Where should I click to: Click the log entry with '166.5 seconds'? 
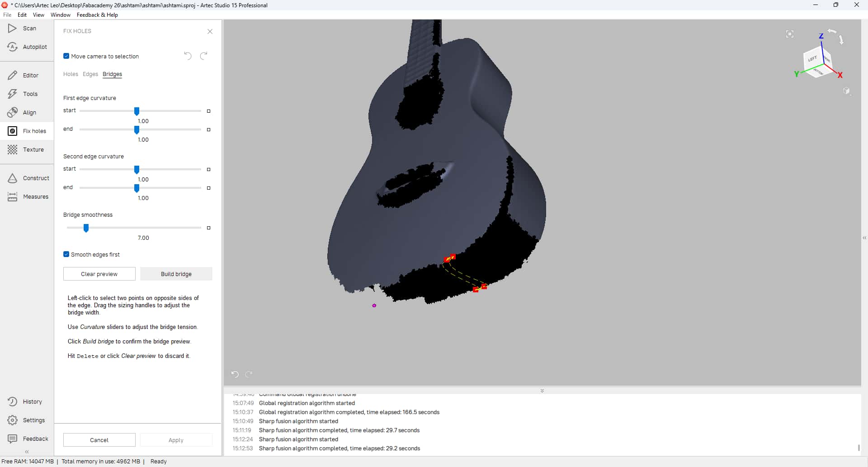(x=349, y=412)
